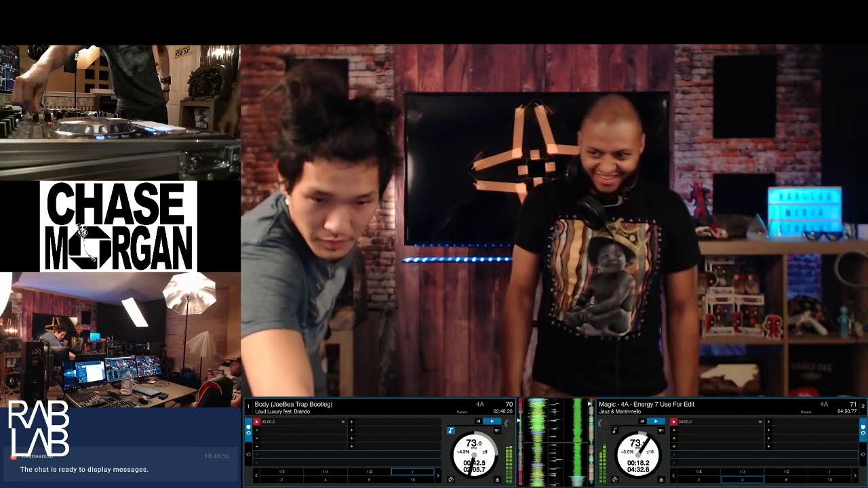The image size is (868, 488).
Task: Select deck 1 cue points tab
Action: pos(248,430)
